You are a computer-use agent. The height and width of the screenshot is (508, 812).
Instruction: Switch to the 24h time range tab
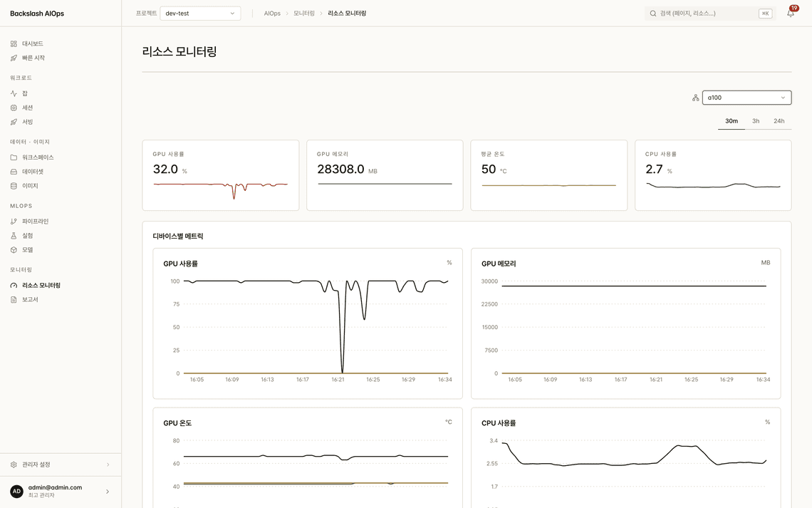tap(779, 121)
